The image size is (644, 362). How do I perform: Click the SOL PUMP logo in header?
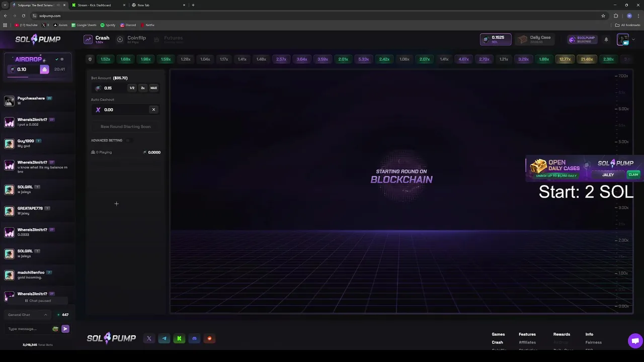pyautogui.click(x=38, y=39)
